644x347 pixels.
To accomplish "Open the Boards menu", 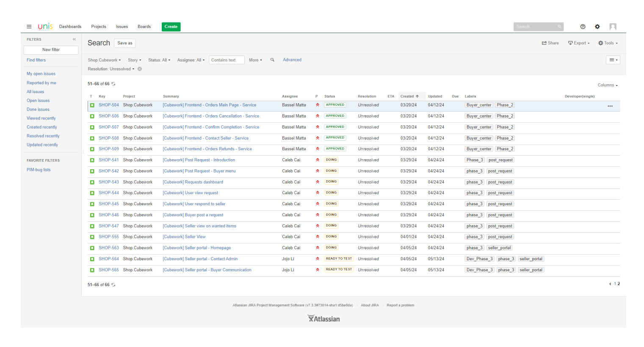I will pyautogui.click(x=144, y=27).
